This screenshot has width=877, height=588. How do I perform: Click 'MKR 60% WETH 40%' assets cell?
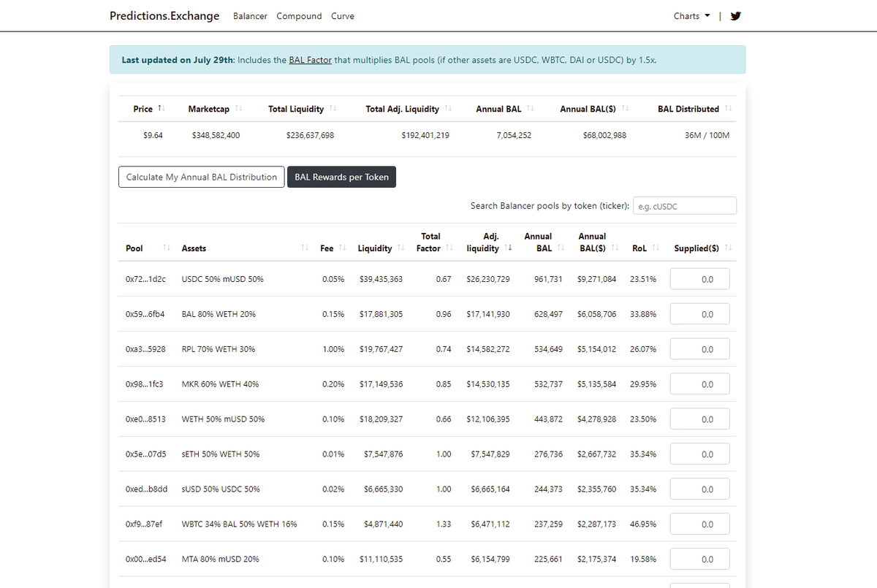(220, 384)
